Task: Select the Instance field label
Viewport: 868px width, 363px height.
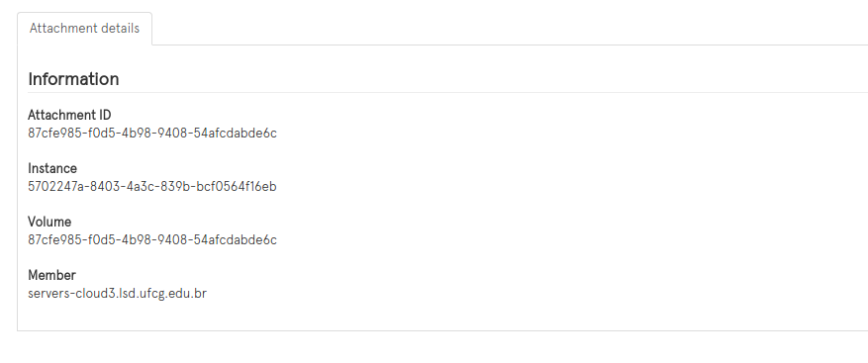Action: tap(52, 168)
